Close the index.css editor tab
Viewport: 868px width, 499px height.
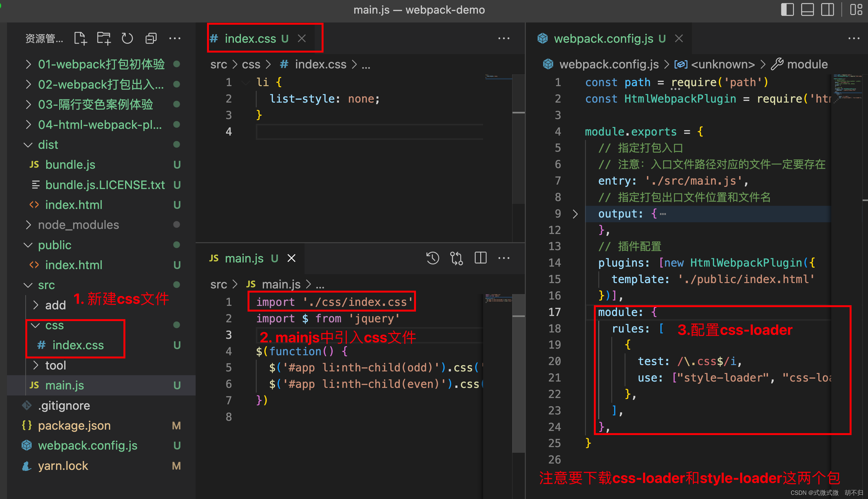(301, 38)
